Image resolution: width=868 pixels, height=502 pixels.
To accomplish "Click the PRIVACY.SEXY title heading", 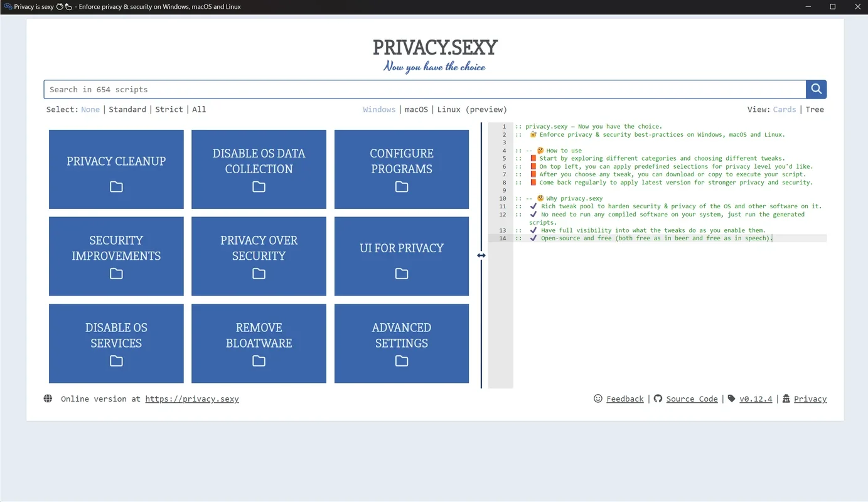I will coord(435,48).
